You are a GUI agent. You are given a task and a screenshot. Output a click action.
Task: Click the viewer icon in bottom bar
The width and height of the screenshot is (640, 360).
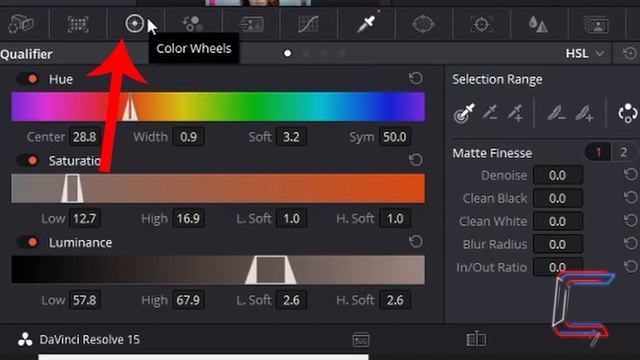(361, 340)
